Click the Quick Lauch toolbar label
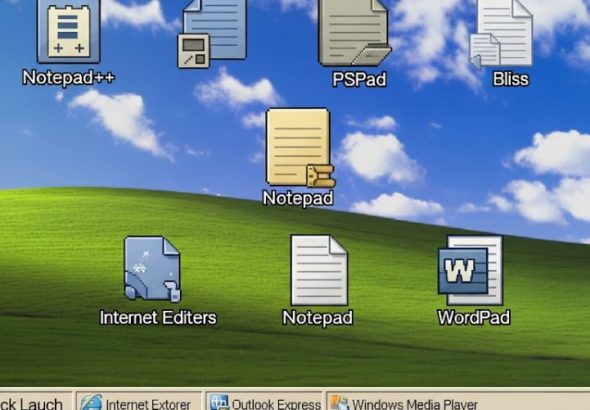This screenshot has width=590, height=410. pyautogui.click(x=31, y=404)
